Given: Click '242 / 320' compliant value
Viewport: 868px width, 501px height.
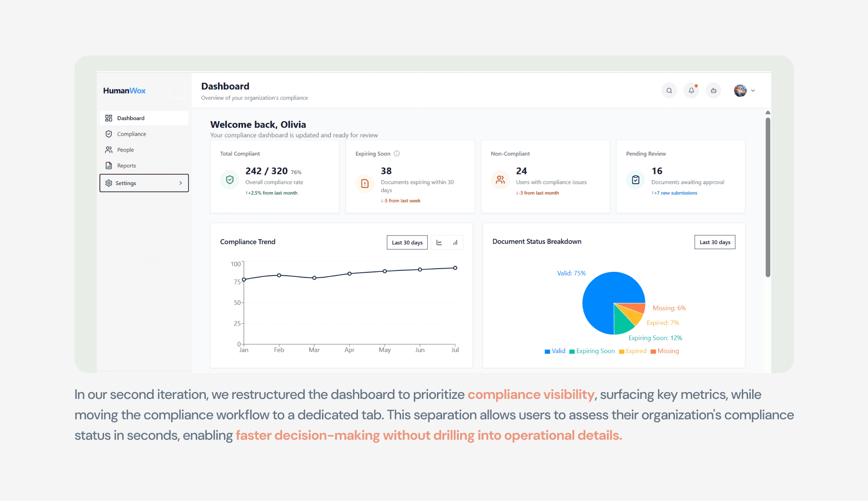Looking at the screenshot, I should (267, 171).
